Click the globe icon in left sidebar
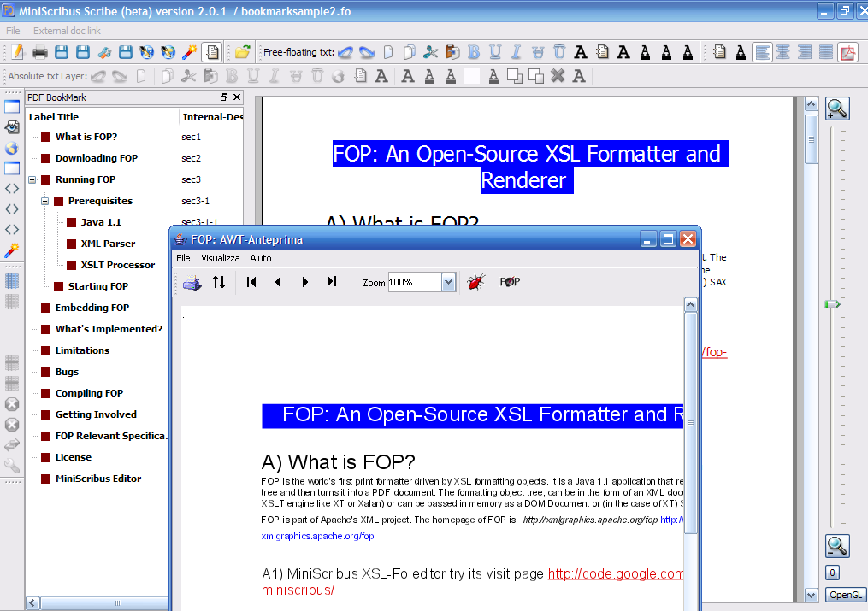Image resolution: width=868 pixels, height=611 pixels. [x=12, y=148]
